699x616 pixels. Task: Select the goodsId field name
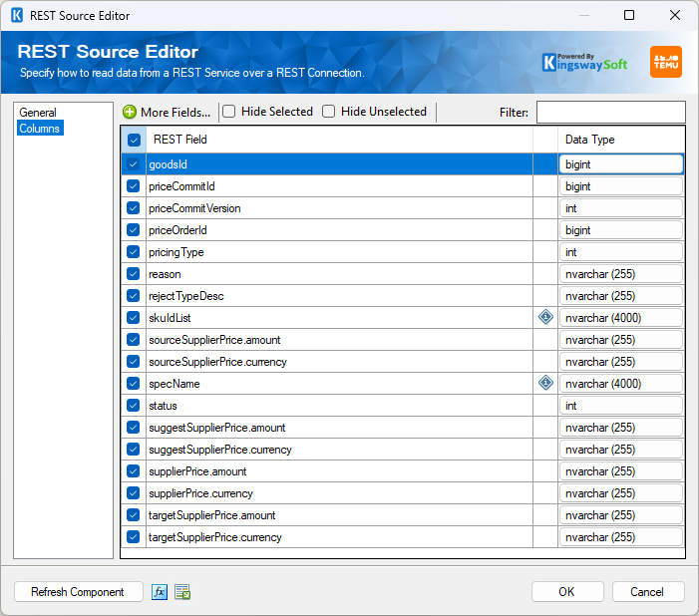[168, 164]
